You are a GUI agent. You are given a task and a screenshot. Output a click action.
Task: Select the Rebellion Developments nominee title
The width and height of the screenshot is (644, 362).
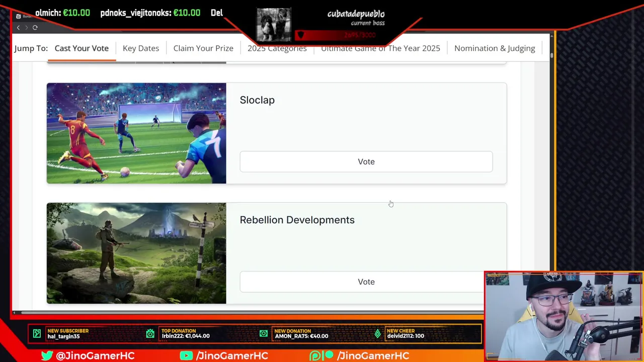coord(297,220)
